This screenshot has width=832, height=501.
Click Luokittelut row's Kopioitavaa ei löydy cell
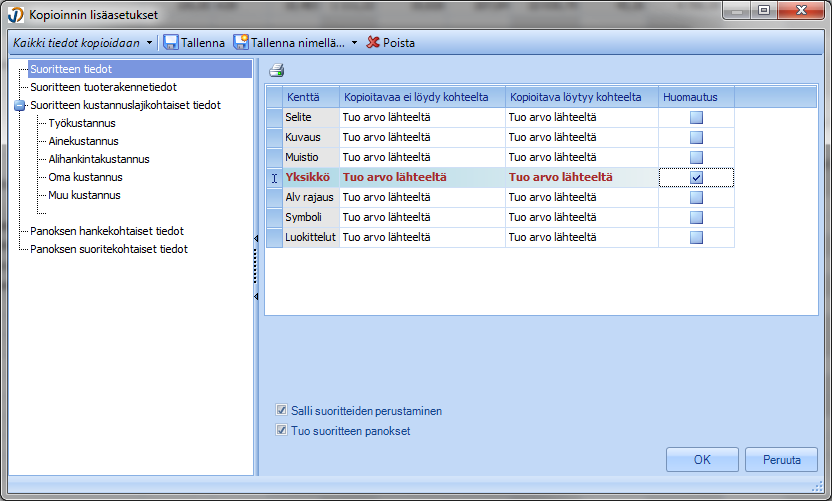[422, 237]
